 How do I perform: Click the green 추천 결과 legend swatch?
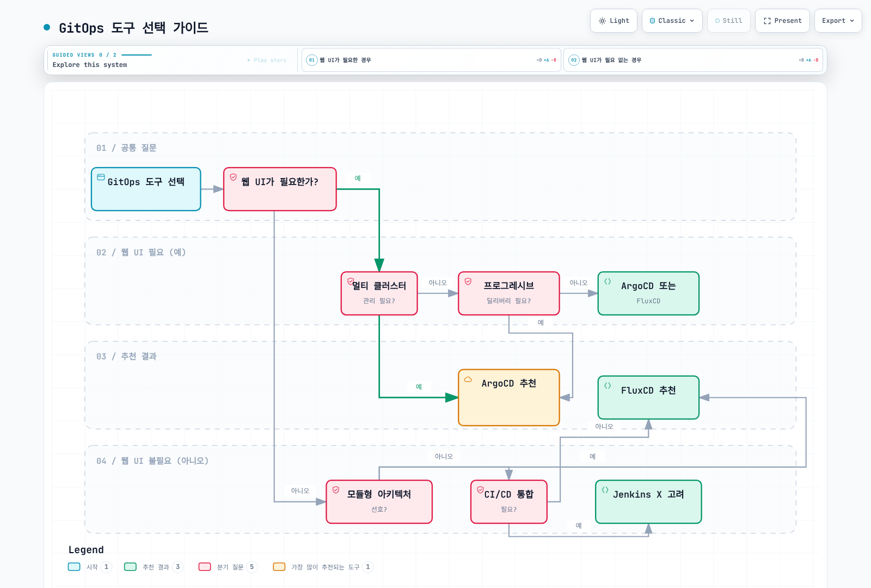[x=130, y=567]
